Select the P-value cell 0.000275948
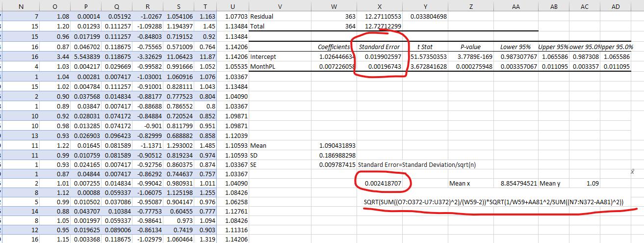The height and width of the screenshot is (243, 644). pyautogui.click(x=471, y=66)
